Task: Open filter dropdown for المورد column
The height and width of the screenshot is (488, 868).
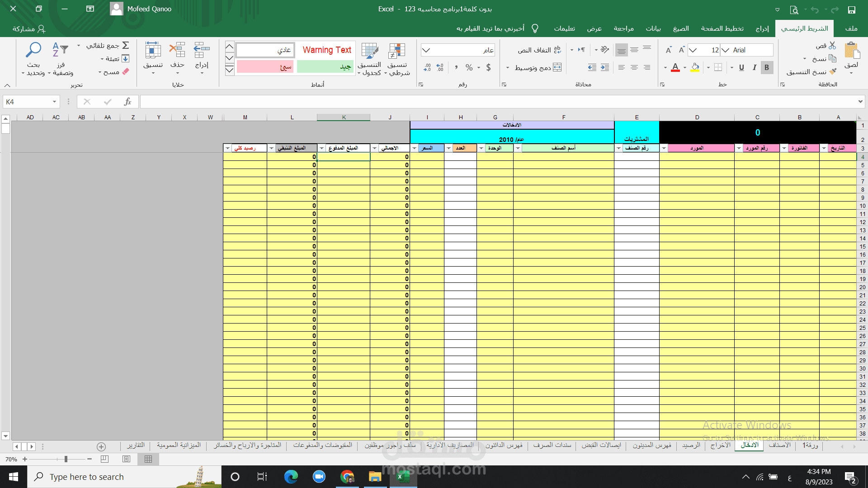Action: [664, 148]
